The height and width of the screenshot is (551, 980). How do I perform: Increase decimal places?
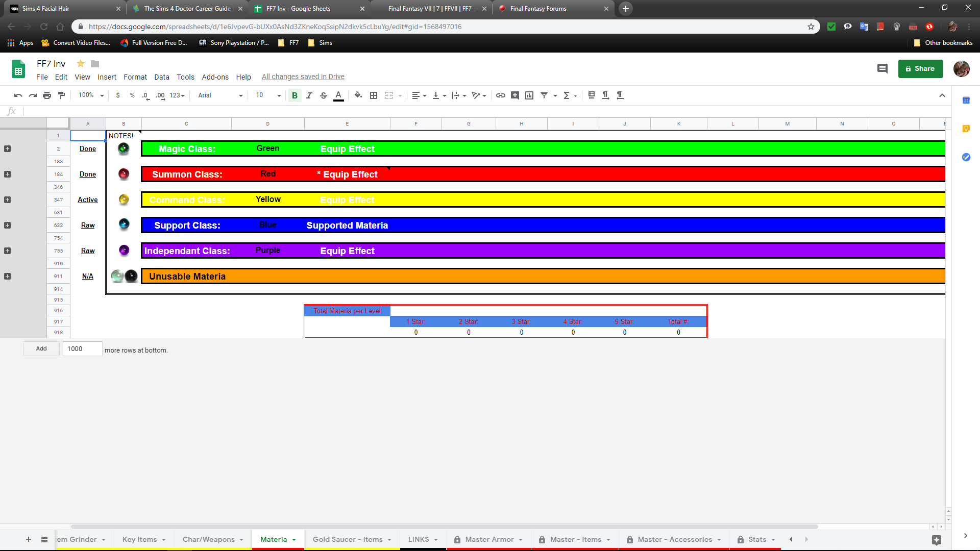coord(160,95)
